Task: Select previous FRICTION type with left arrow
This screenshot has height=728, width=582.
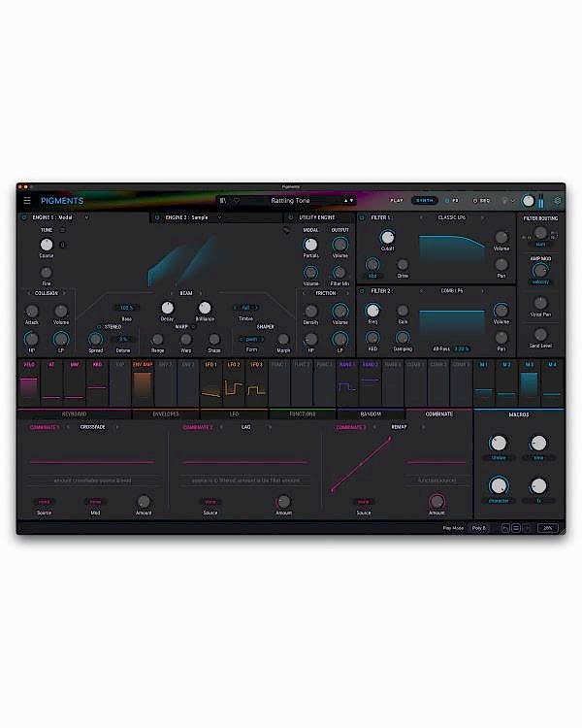Action: coord(304,293)
